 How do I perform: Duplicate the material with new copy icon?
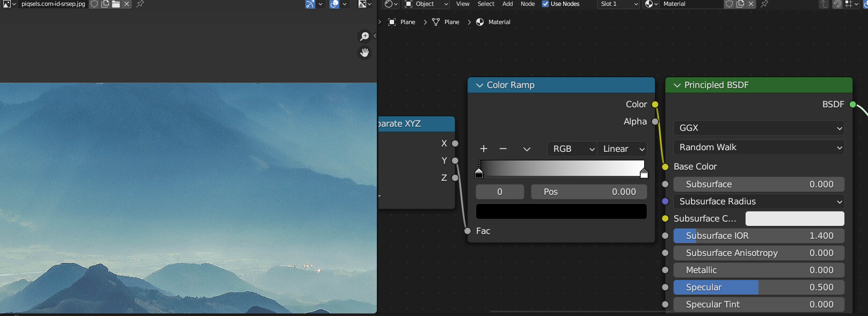(740, 4)
